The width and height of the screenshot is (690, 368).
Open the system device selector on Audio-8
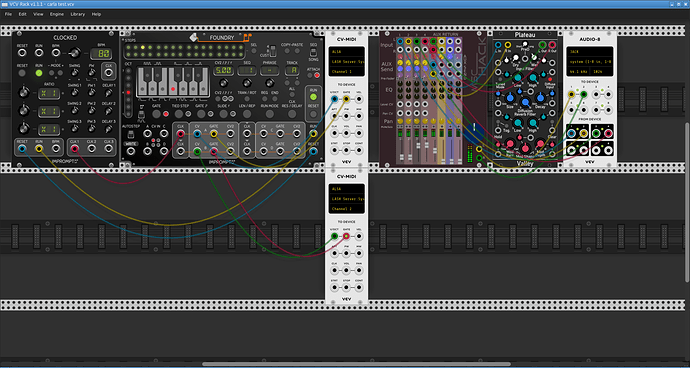(590, 61)
